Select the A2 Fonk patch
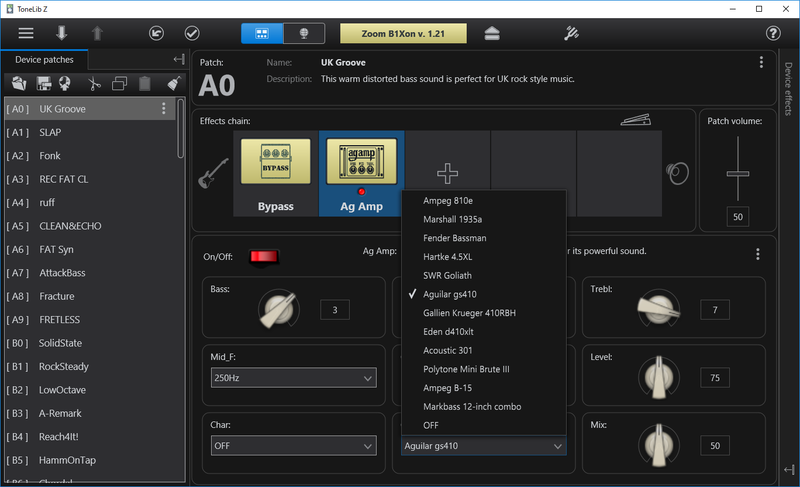The width and height of the screenshot is (800, 487). (x=90, y=156)
